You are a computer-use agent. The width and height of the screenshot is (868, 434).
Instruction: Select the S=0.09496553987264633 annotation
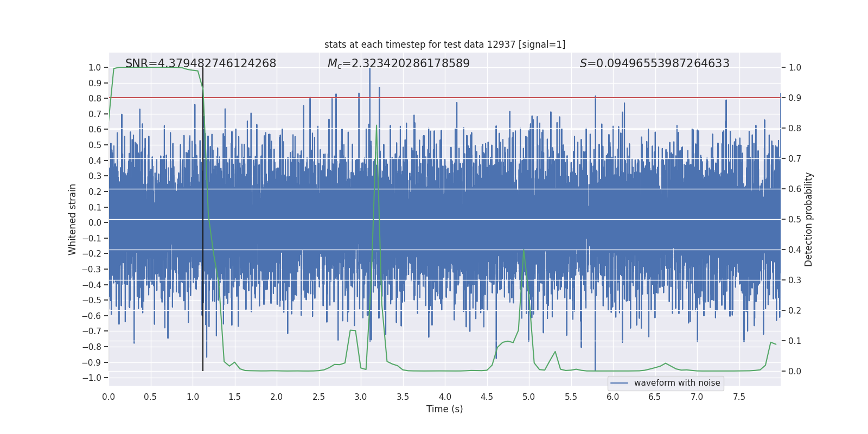click(655, 63)
